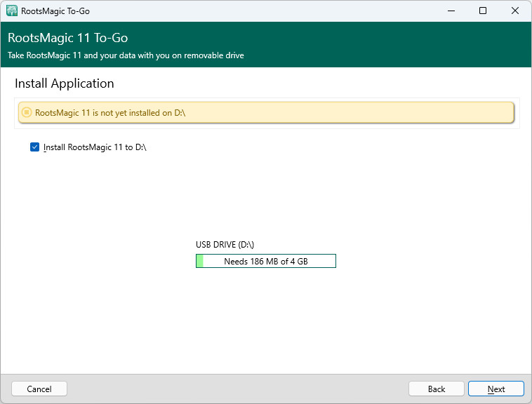This screenshot has height=404, width=532.
Task: Click the "USB DRIVE (D:\)" label
Action: coord(225,244)
